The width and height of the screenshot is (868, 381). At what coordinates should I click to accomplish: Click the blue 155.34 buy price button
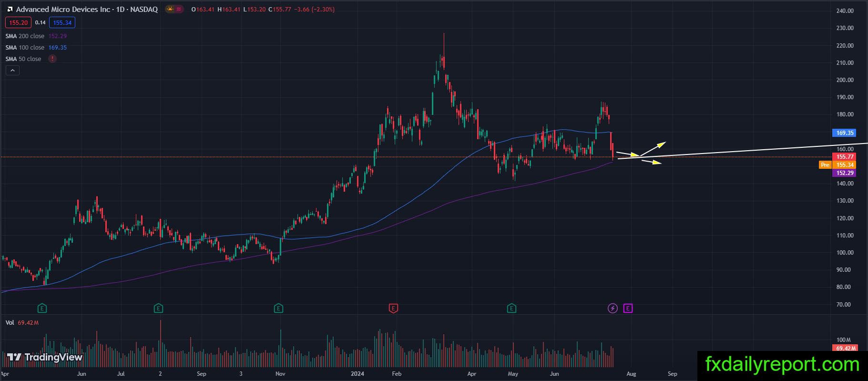click(62, 22)
